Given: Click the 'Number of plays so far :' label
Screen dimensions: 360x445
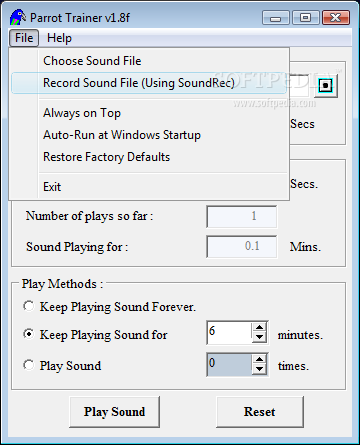Looking at the screenshot, I should coord(89,216).
